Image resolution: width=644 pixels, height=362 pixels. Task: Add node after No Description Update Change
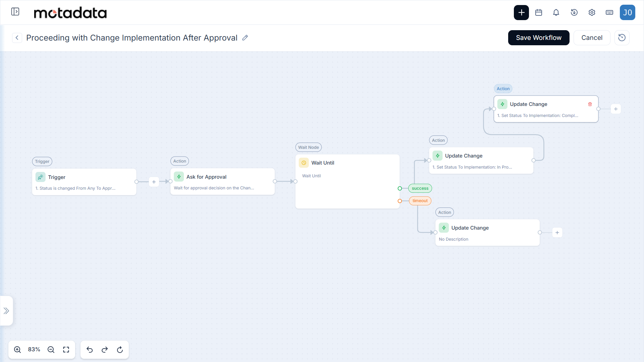557,233
